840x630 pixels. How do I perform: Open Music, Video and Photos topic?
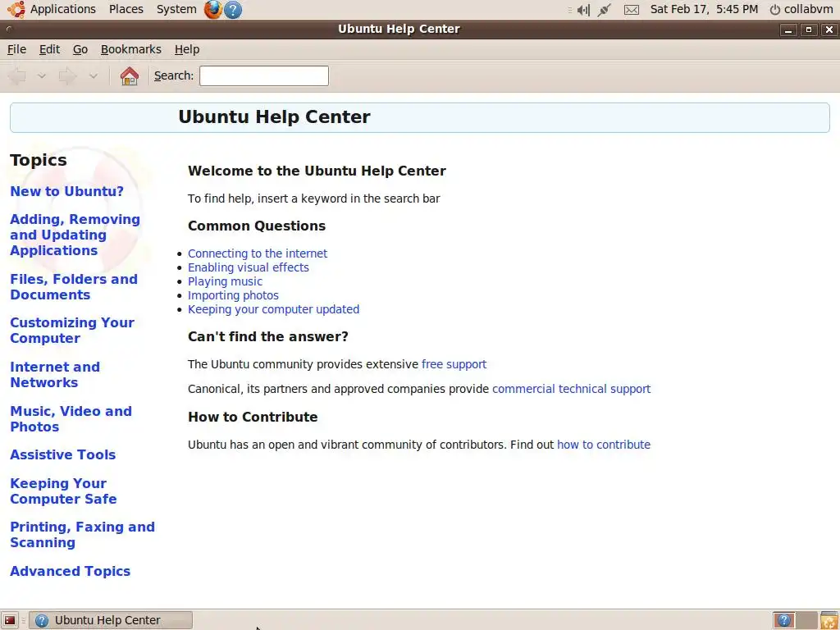[71, 418]
